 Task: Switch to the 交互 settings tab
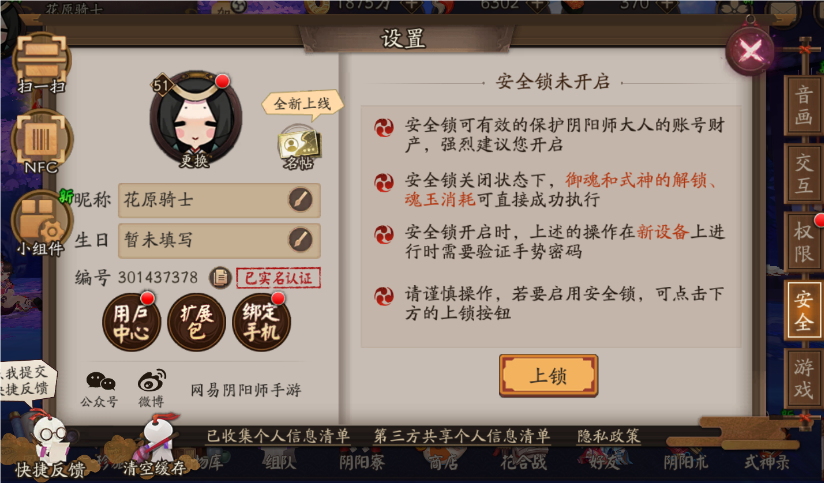(803, 173)
